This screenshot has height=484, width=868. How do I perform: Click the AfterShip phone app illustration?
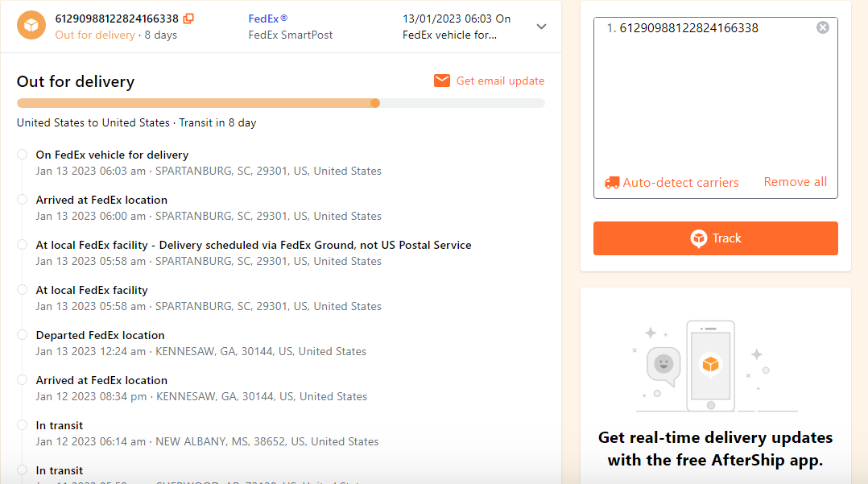(x=709, y=366)
